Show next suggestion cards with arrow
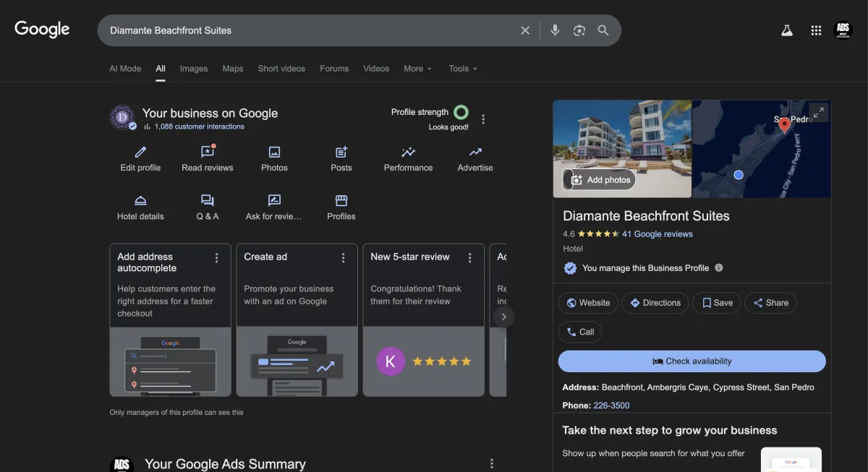868x472 pixels. (503, 317)
